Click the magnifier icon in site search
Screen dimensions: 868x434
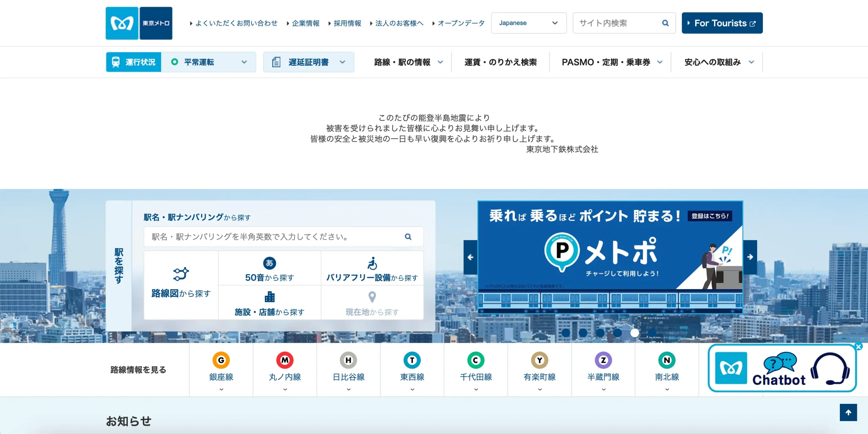665,23
